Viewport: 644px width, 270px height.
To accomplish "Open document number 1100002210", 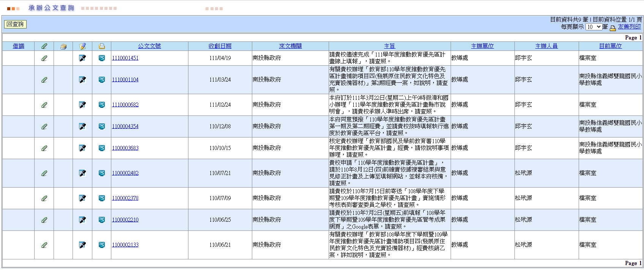I will (125, 220).
